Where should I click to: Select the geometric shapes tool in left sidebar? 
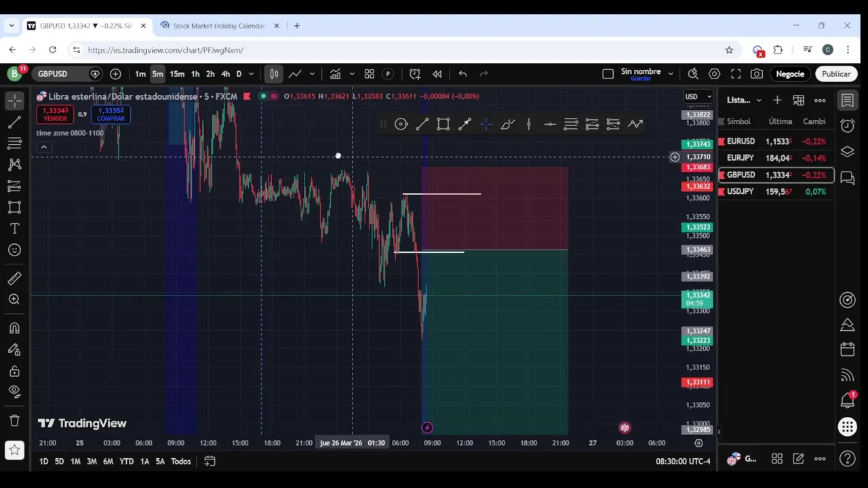[x=14, y=207]
